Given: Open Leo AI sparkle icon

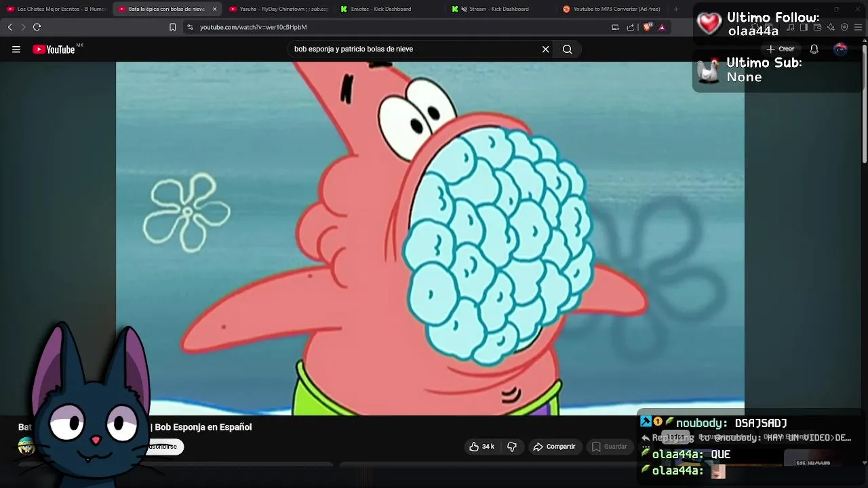Looking at the screenshot, I should 831,27.
